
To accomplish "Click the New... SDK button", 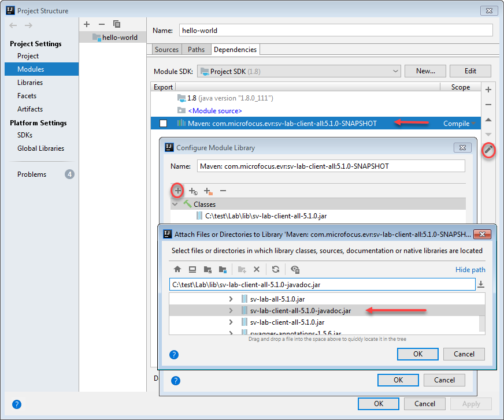I will 425,71.
